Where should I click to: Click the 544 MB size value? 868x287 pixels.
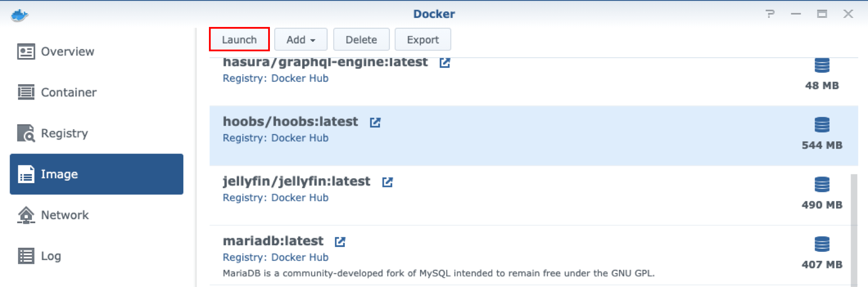822,145
